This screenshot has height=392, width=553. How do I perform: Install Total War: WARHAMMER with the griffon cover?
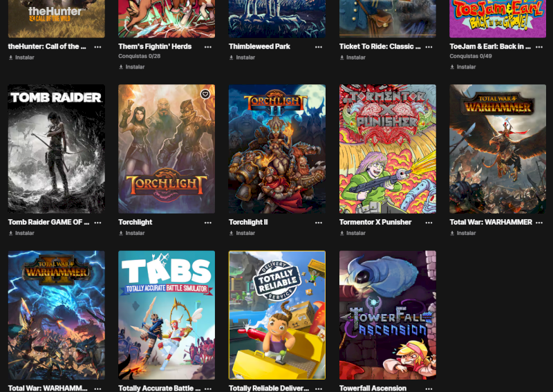click(463, 233)
